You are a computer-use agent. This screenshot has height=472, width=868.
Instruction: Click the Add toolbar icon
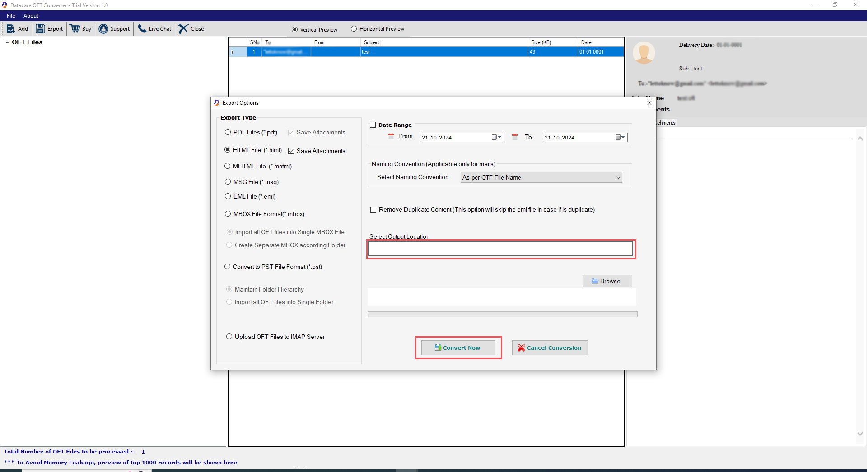[x=10, y=29]
